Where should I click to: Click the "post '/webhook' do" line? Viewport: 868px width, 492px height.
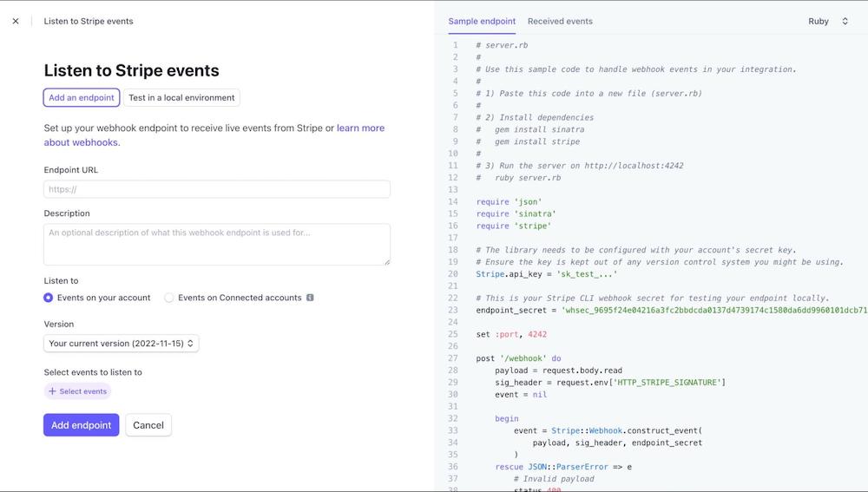(519, 358)
